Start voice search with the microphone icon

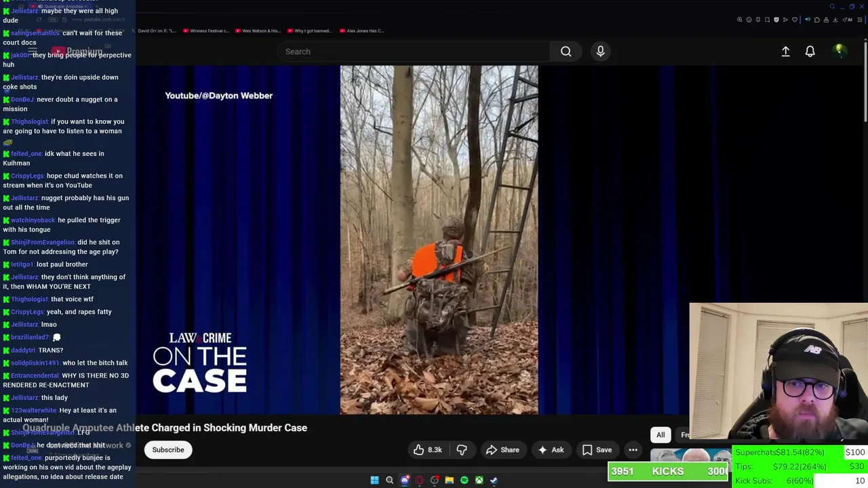tap(600, 52)
